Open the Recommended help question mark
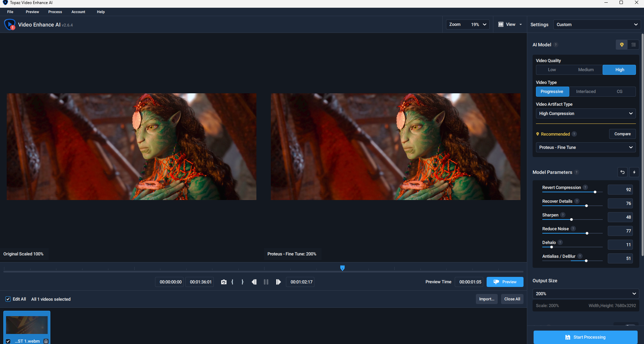The width and height of the screenshot is (644, 344). point(574,134)
